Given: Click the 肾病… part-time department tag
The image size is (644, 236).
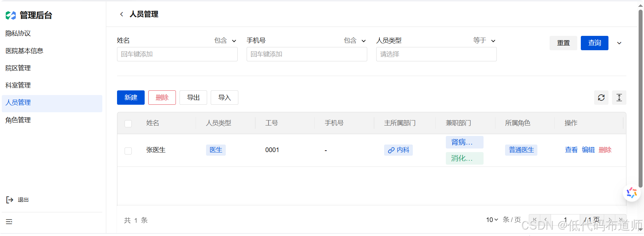Looking at the screenshot, I should tap(465, 142).
